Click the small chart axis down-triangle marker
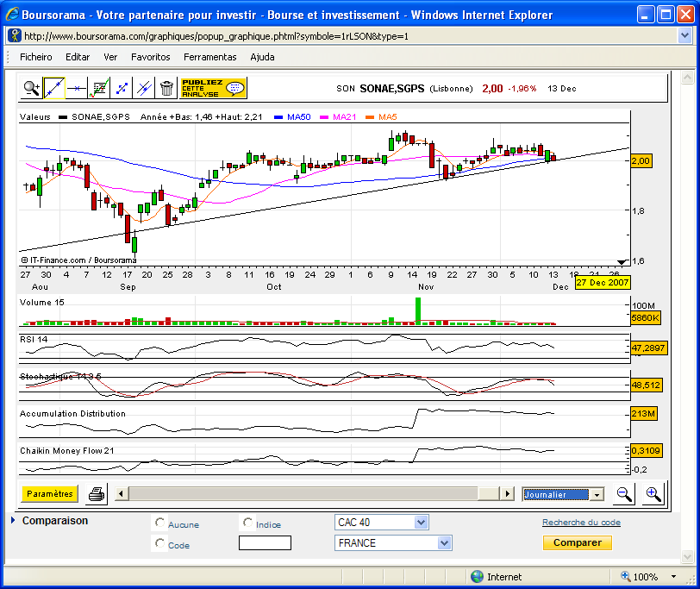700x589 pixels. tap(622, 261)
